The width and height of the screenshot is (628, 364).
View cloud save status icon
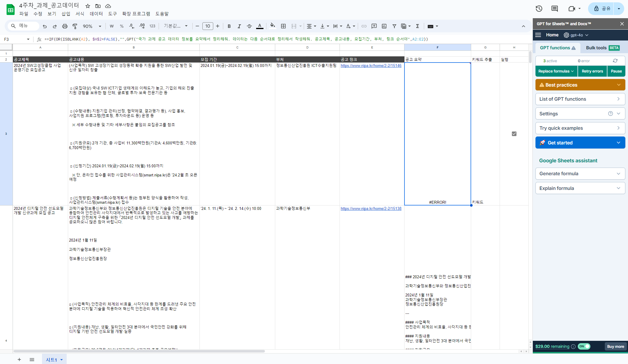[x=108, y=6]
